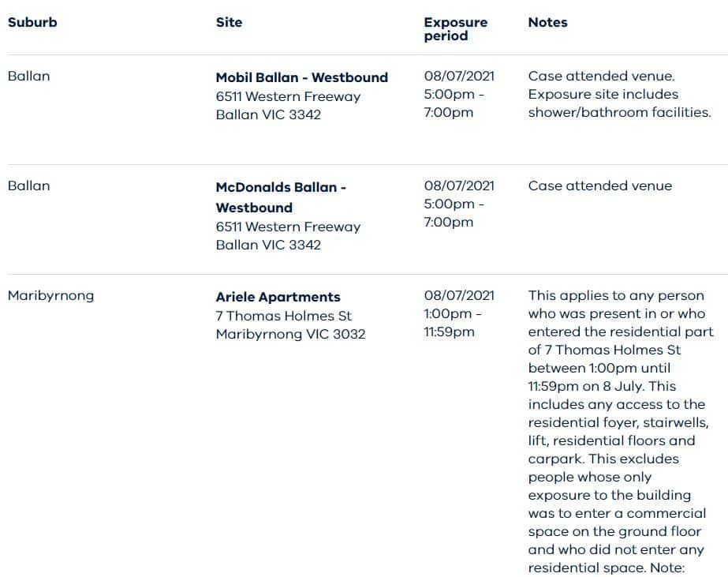Click the Mobil Ballan street address text
This screenshot has width=728, height=577.
pyautogui.click(x=288, y=96)
